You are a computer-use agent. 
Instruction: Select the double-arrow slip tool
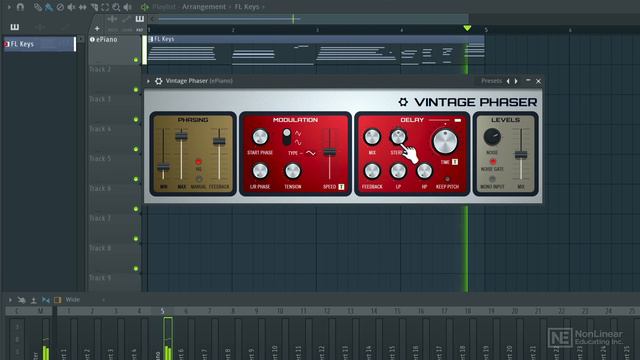(82, 7)
